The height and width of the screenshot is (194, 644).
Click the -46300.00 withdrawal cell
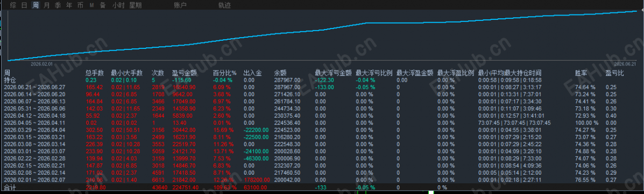[256, 159]
